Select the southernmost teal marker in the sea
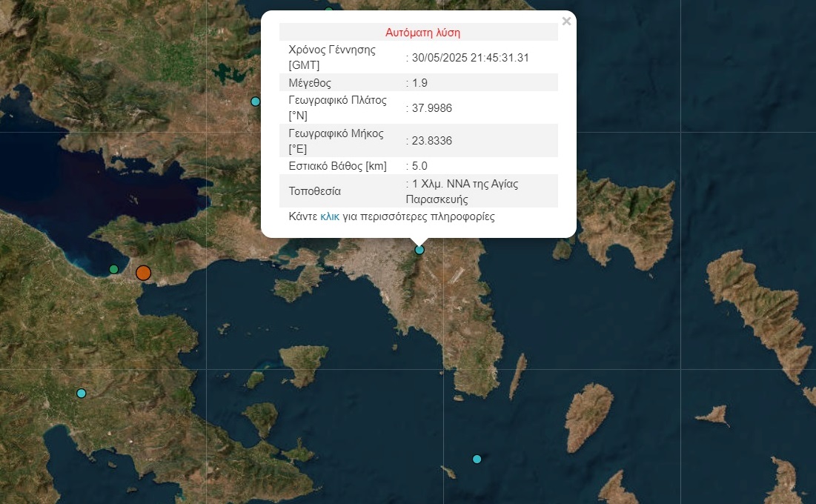The image size is (816, 504). click(x=477, y=459)
